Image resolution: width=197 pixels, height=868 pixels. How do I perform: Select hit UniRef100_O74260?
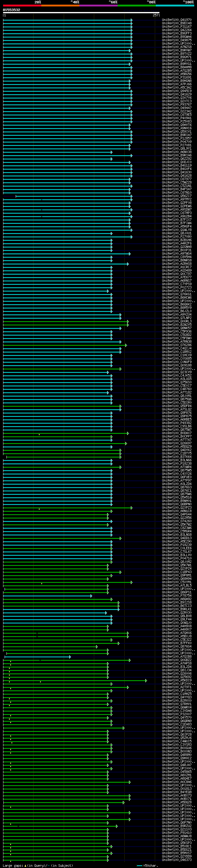[x=177, y=521]
